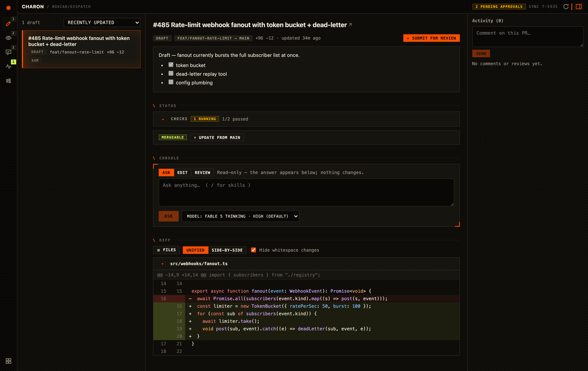Screen dimensions: 588x371
Task: Click the Draft badge in PR header
Action: tap(162, 38)
